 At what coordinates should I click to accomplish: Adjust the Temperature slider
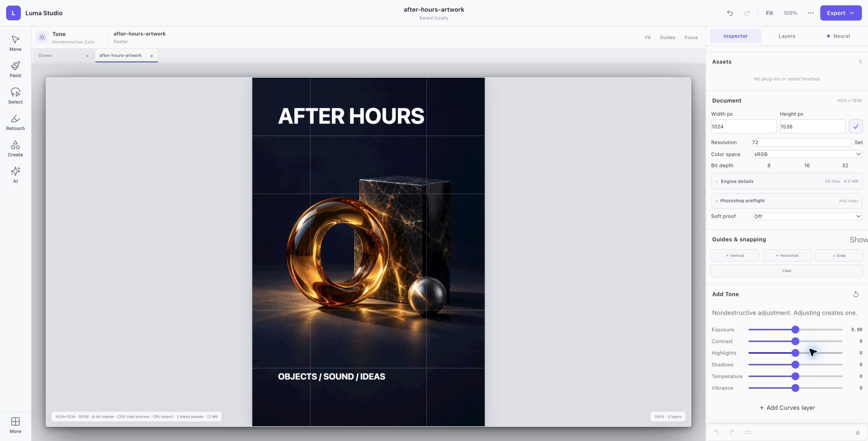click(x=795, y=377)
